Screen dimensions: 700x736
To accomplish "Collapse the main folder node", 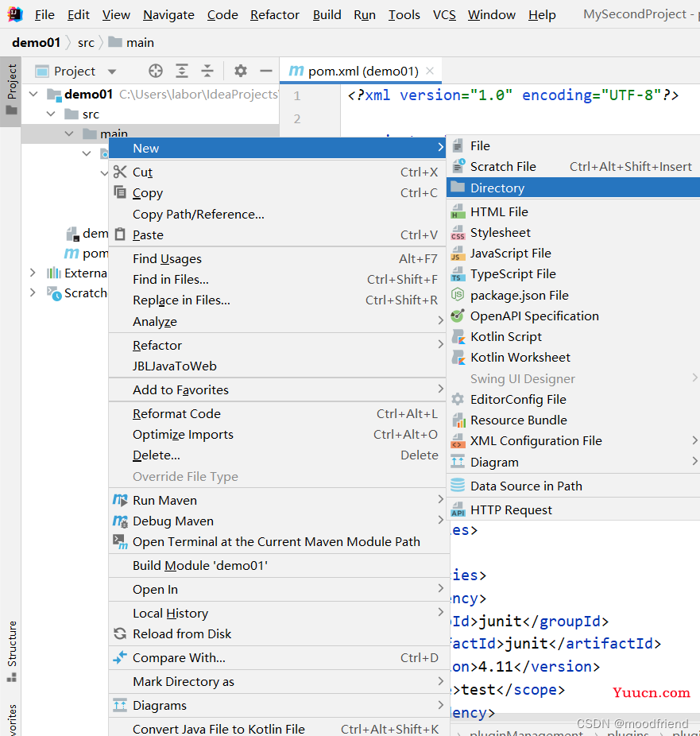I will pyautogui.click(x=69, y=134).
